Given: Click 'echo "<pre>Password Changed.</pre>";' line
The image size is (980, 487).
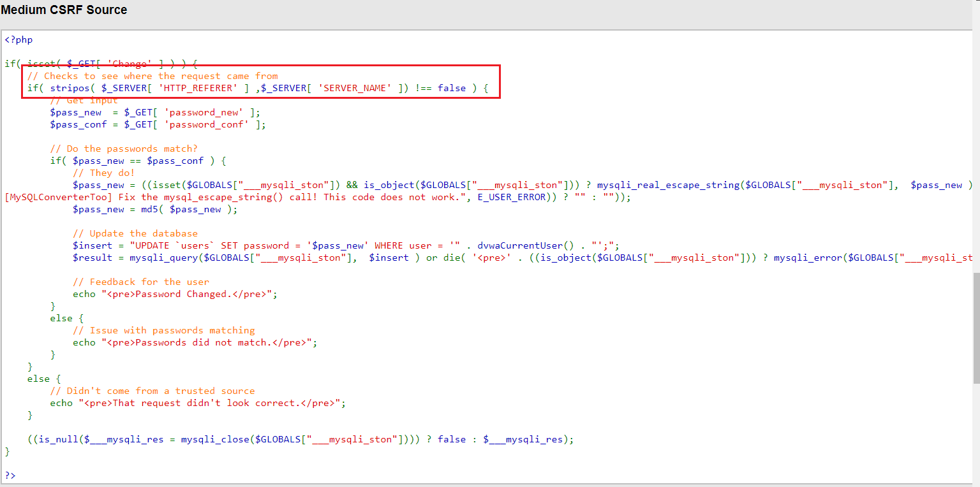Looking at the screenshot, I should pyautogui.click(x=175, y=294).
